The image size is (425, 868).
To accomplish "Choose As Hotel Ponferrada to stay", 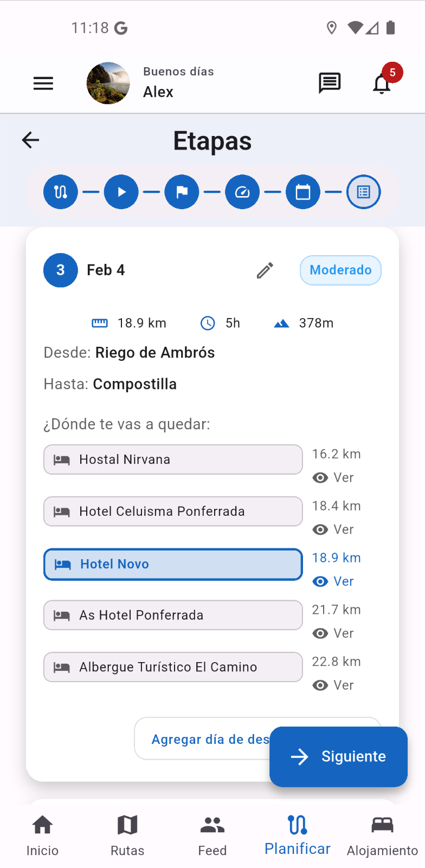I will point(173,615).
